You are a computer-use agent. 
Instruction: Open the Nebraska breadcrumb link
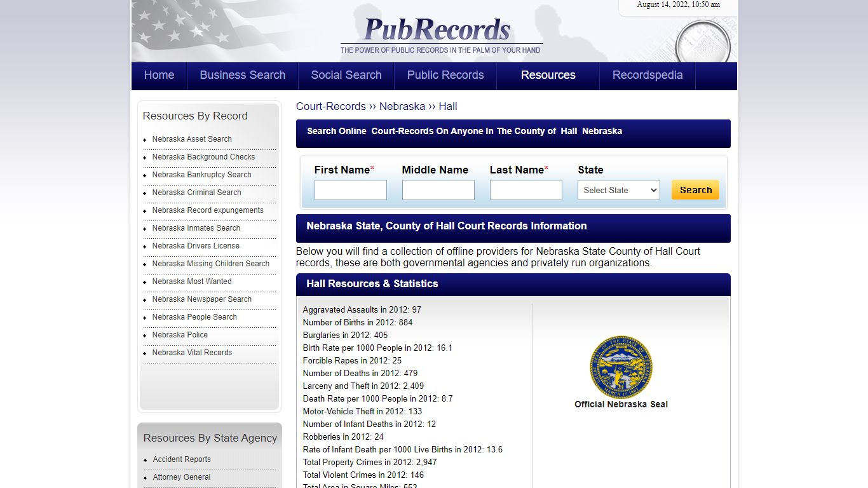pyautogui.click(x=402, y=106)
